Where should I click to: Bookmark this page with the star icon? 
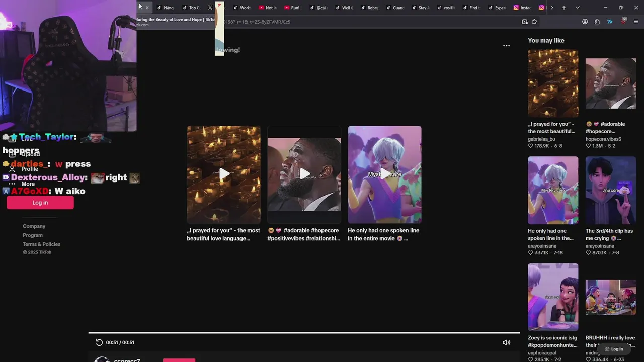click(534, 22)
